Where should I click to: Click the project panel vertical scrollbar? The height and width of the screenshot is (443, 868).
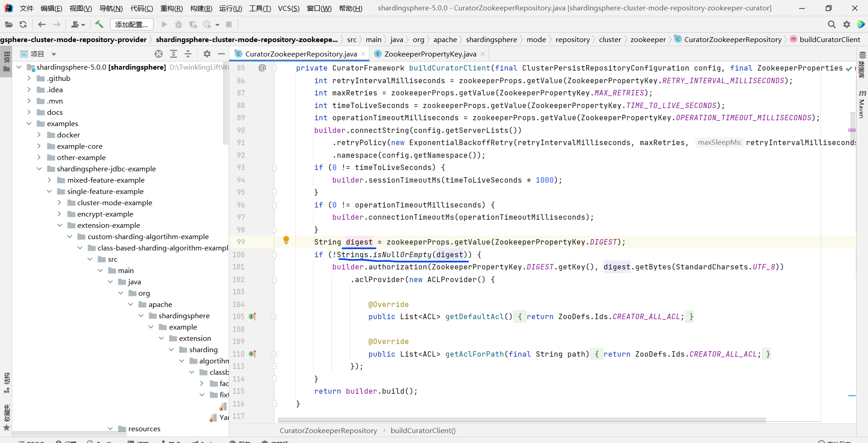click(x=226, y=104)
